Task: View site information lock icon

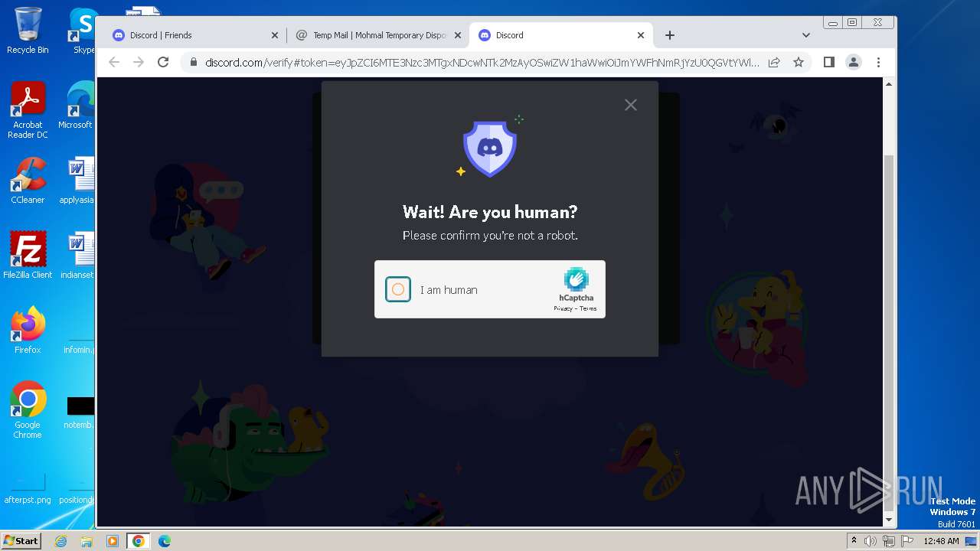Action: [x=194, y=62]
